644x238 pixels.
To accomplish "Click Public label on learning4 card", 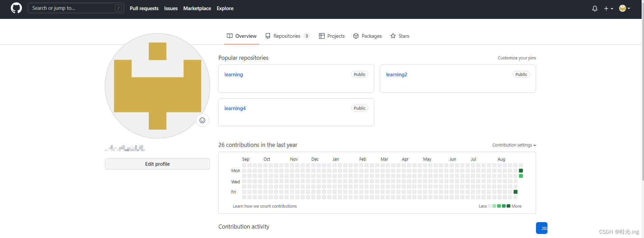I will coord(359,108).
